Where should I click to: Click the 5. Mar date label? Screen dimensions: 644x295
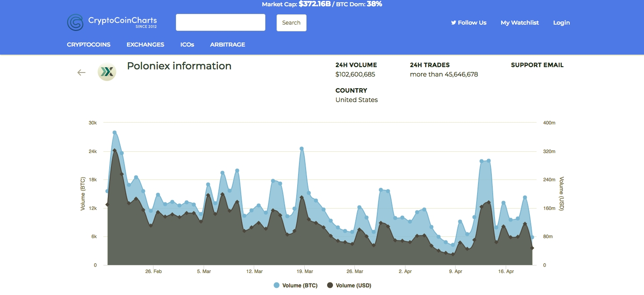click(x=204, y=271)
